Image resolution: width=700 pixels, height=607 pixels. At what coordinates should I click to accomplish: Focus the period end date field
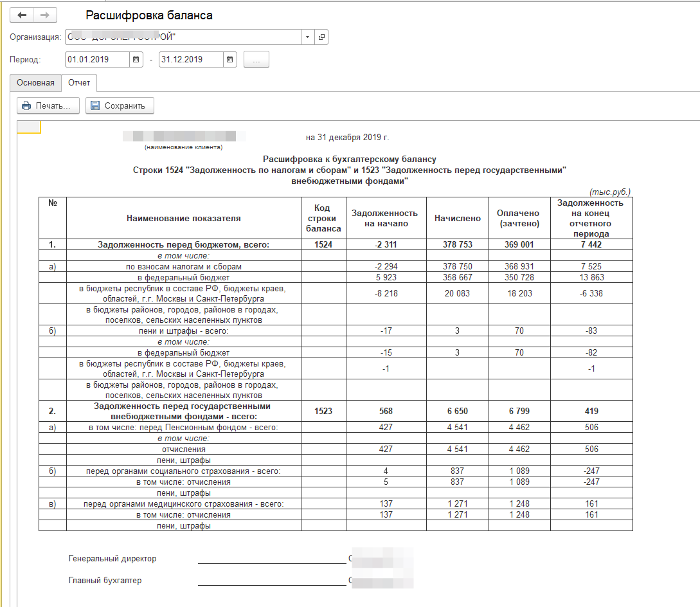point(191,59)
